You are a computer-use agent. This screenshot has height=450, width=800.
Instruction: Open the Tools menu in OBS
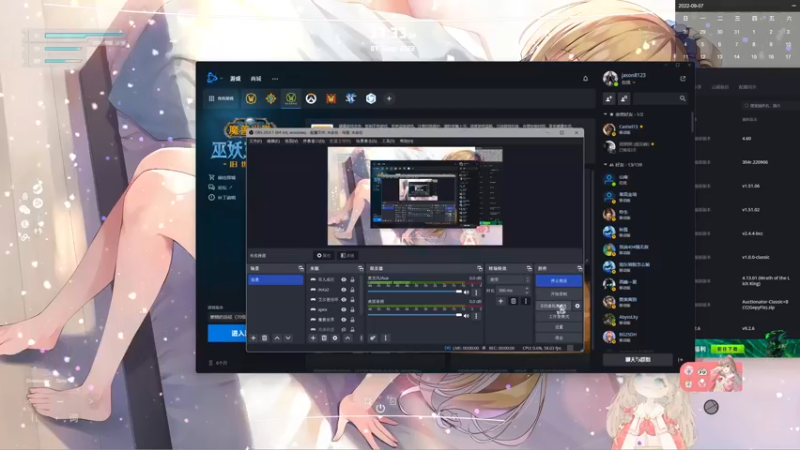(x=388, y=141)
